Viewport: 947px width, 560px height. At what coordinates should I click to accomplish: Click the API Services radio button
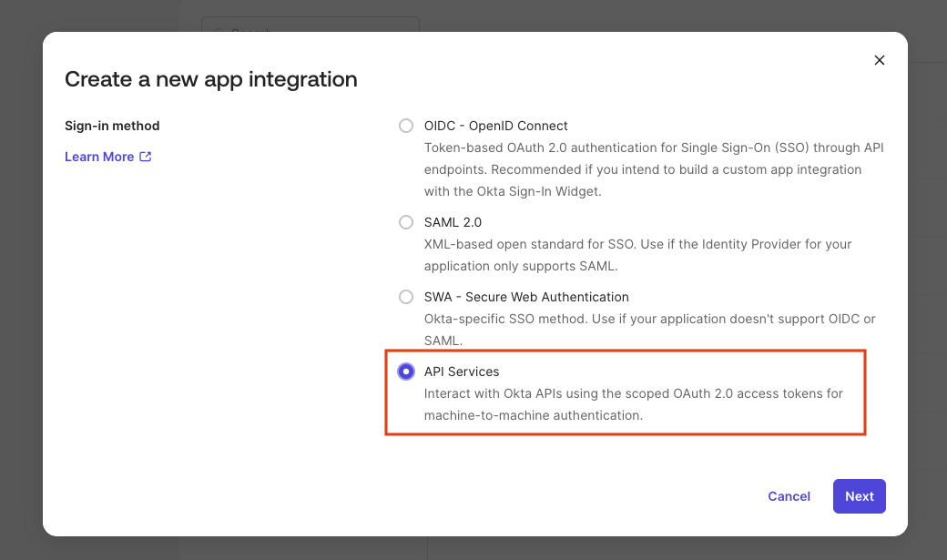point(406,372)
